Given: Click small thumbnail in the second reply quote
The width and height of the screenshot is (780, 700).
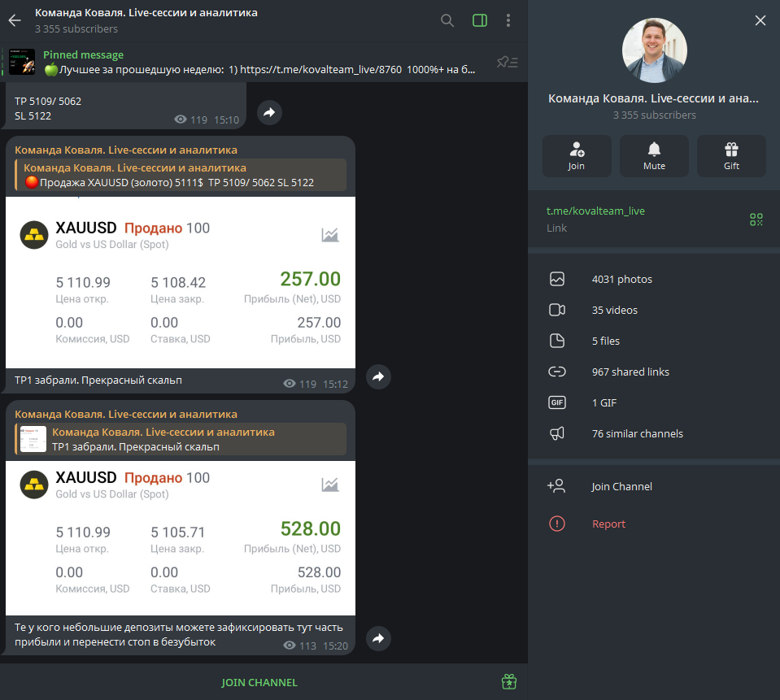Looking at the screenshot, I should pos(33,439).
